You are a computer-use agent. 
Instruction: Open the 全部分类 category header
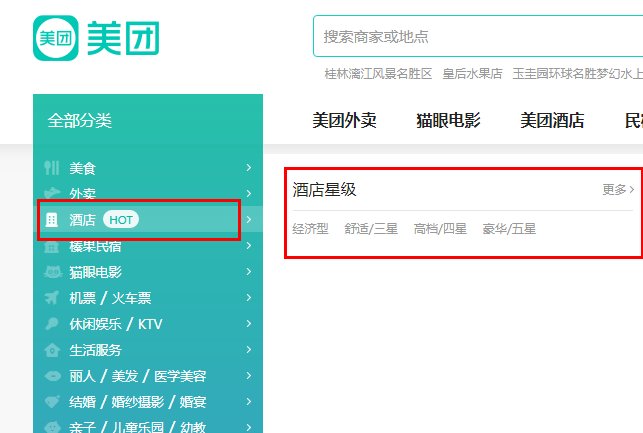point(80,121)
